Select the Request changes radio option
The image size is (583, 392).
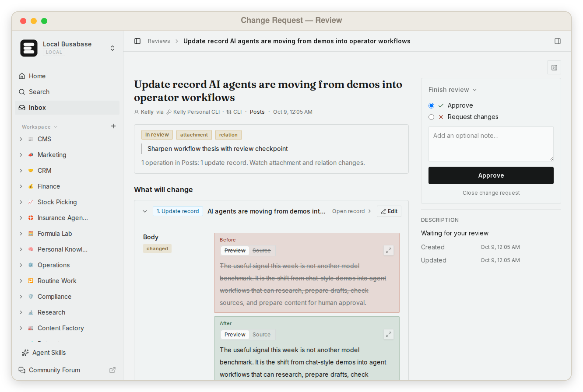pos(432,117)
